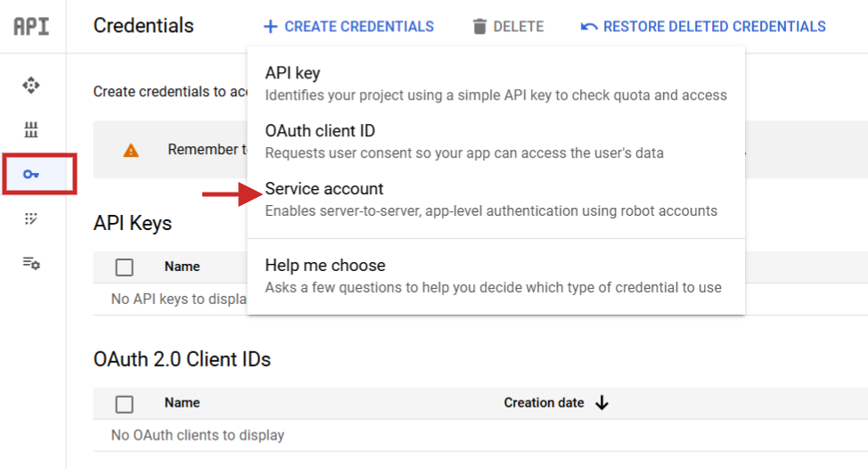Click the trash can Delete icon
The image size is (868, 469).
(x=479, y=27)
